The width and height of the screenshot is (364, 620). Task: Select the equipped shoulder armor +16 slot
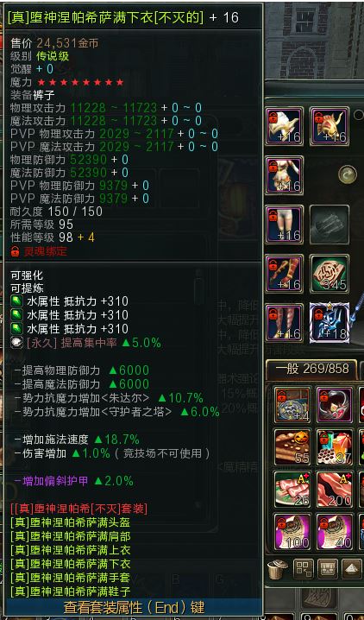click(329, 126)
